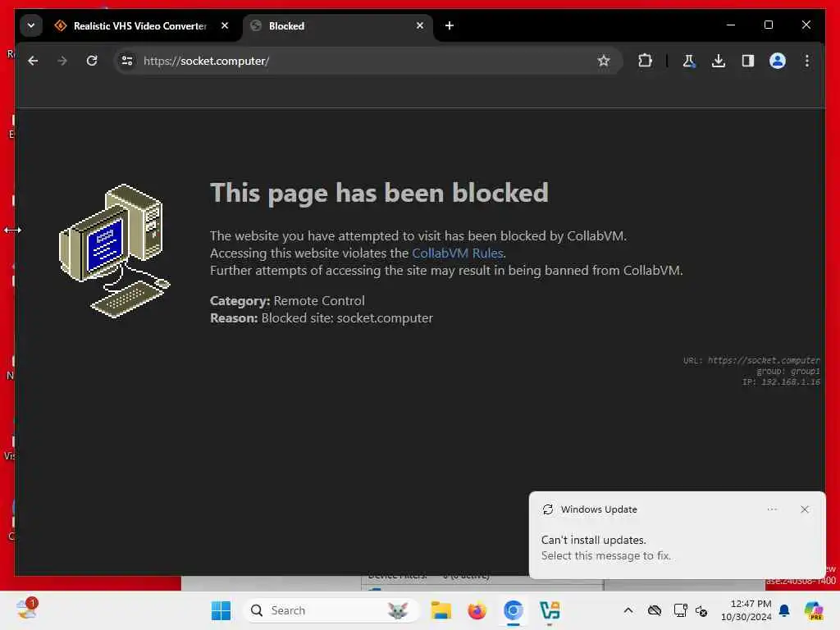
Task: Dismiss the Windows Update notification
Action: click(x=805, y=509)
